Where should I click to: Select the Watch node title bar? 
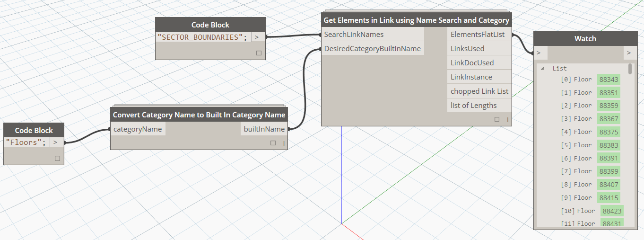point(585,39)
